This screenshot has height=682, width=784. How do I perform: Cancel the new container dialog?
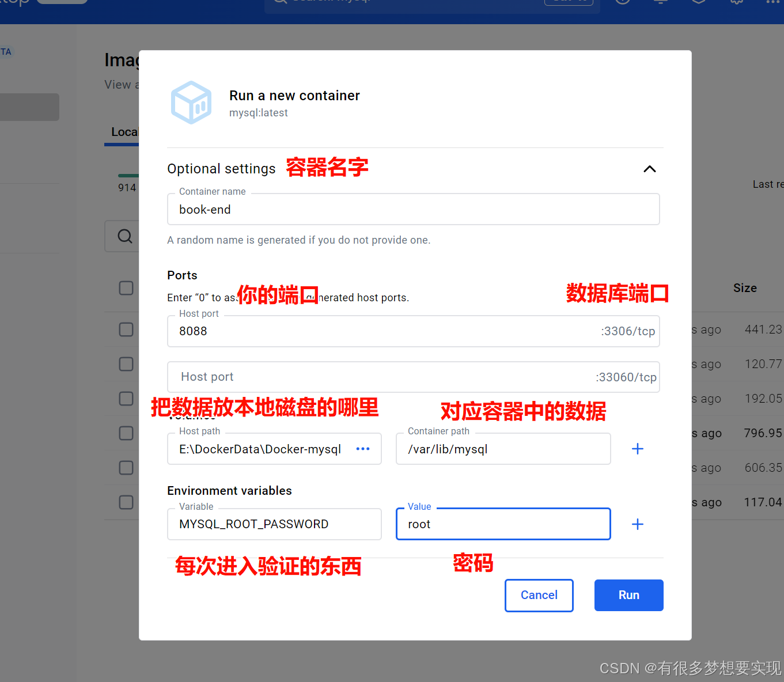coord(539,595)
